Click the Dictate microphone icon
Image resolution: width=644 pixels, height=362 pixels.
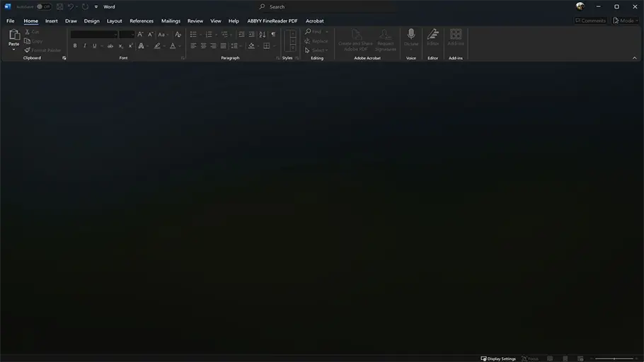[411, 35]
